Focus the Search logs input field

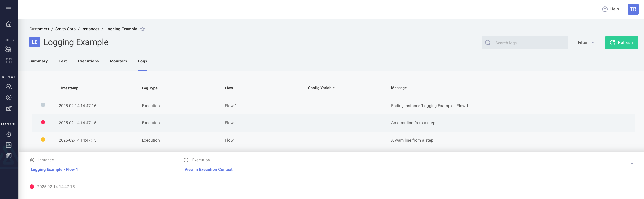(525, 43)
